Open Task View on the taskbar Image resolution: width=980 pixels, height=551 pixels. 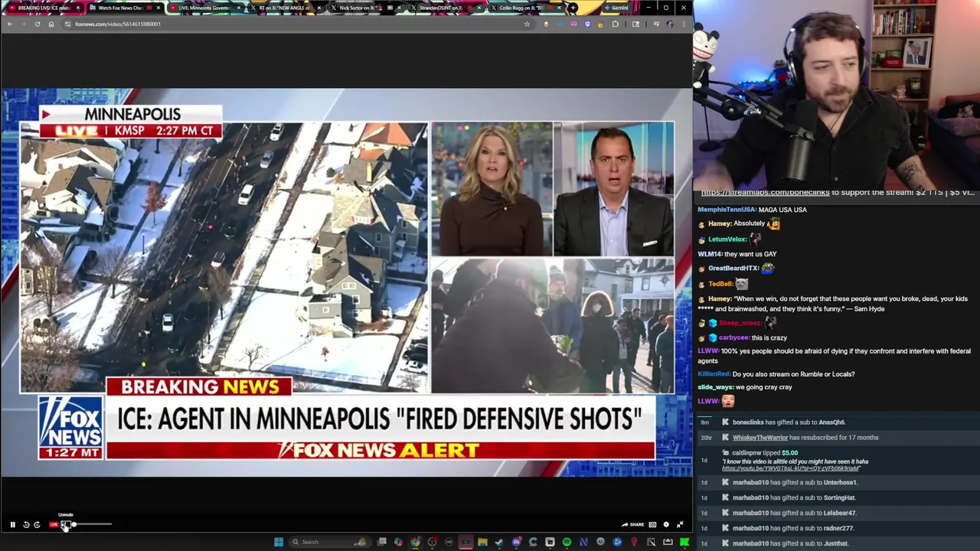(x=382, y=542)
